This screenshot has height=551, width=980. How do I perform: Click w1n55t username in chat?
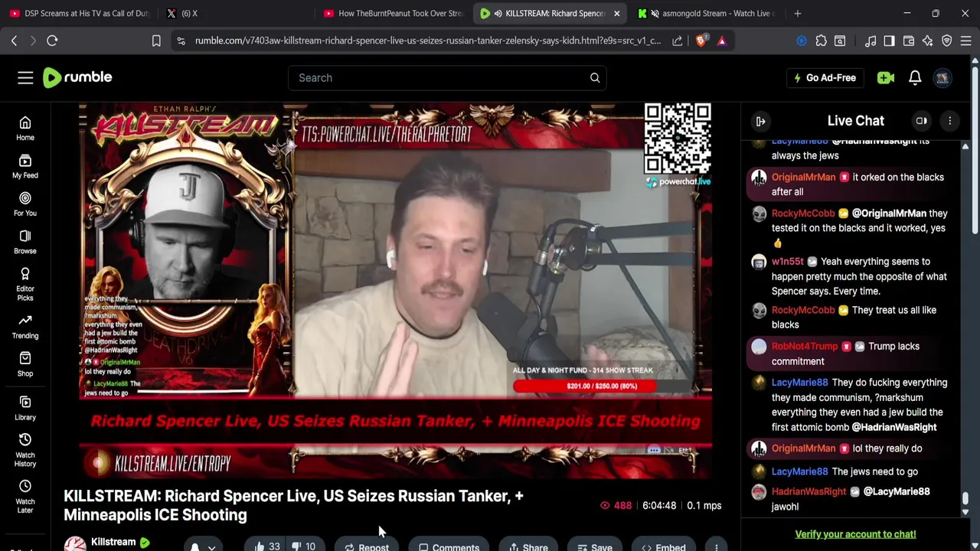(x=787, y=261)
